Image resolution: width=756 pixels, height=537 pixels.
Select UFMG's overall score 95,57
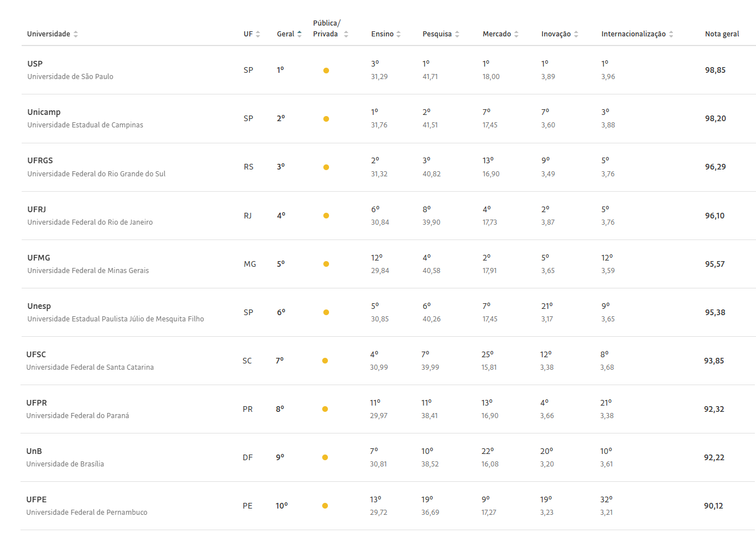[715, 264]
